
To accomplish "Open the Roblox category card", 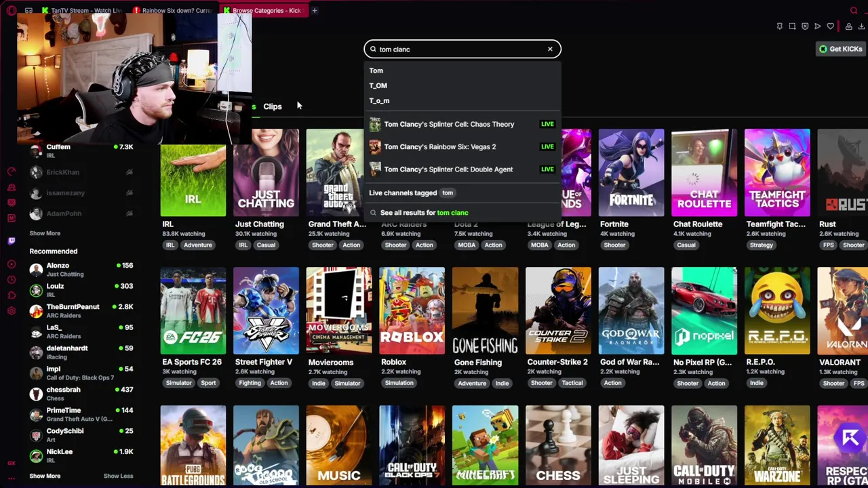I will coord(412,311).
